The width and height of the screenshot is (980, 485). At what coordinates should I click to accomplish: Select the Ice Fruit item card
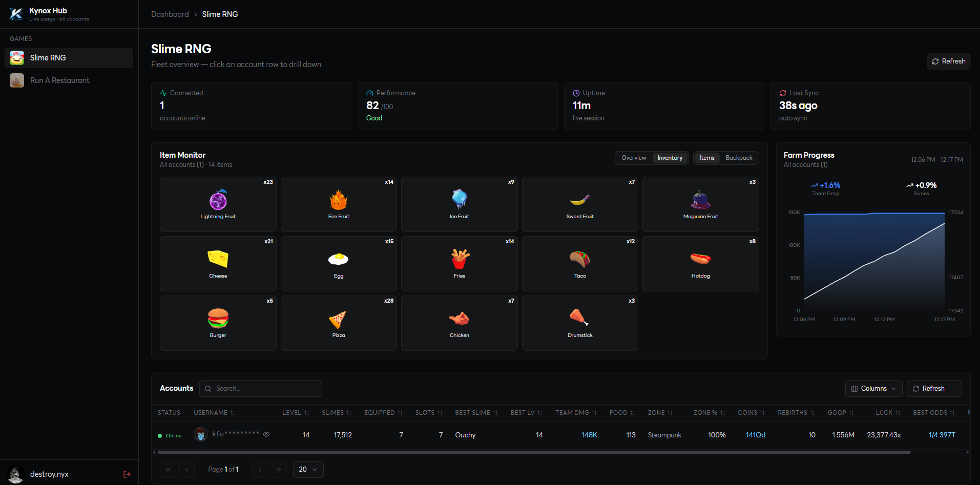(460, 204)
